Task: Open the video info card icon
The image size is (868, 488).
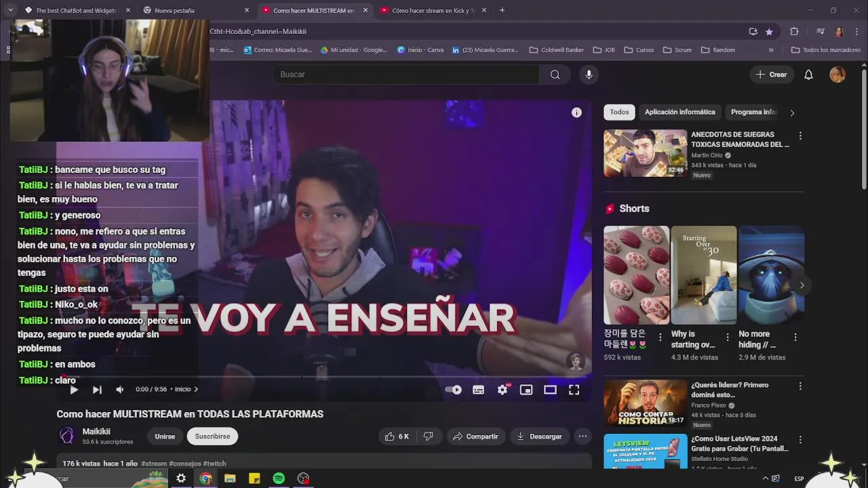Action: (x=576, y=113)
